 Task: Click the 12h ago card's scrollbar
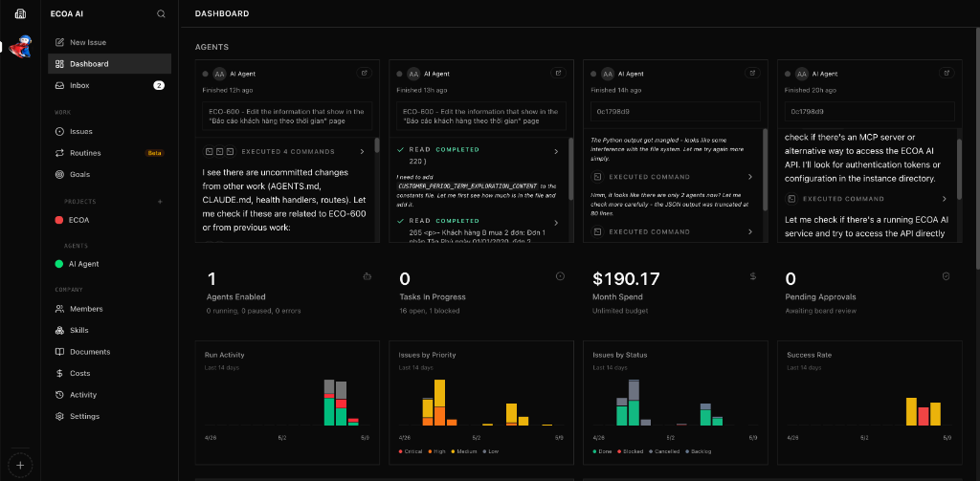[x=377, y=145]
